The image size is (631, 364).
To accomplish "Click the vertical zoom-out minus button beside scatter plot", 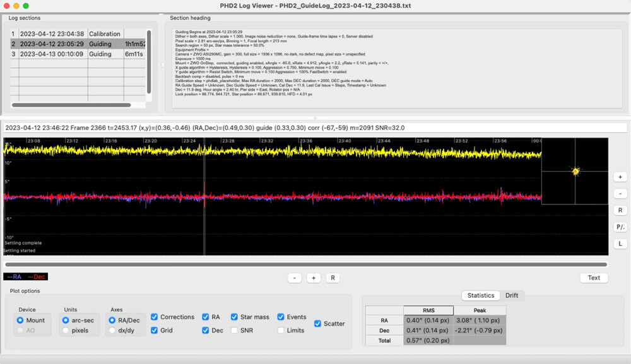I will (x=620, y=194).
